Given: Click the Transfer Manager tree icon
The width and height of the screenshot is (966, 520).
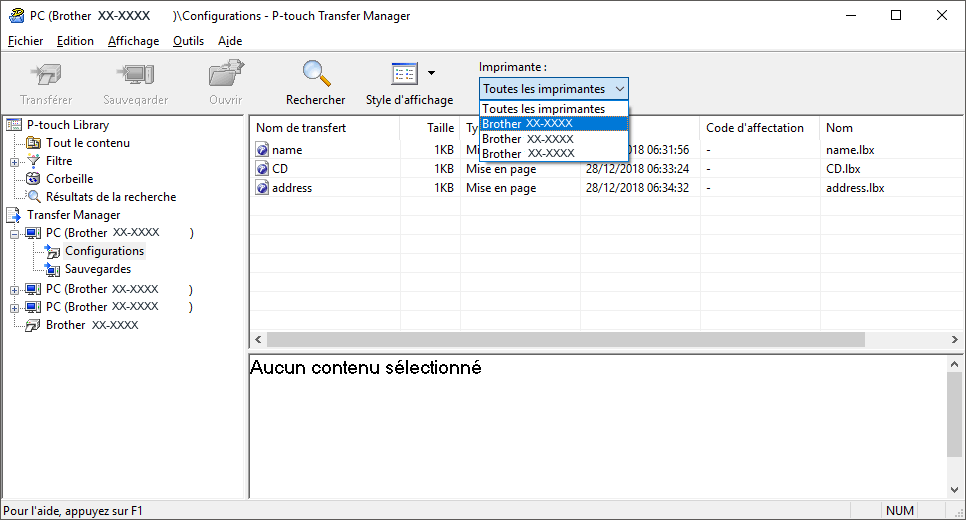Looking at the screenshot, I should (x=14, y=215).
